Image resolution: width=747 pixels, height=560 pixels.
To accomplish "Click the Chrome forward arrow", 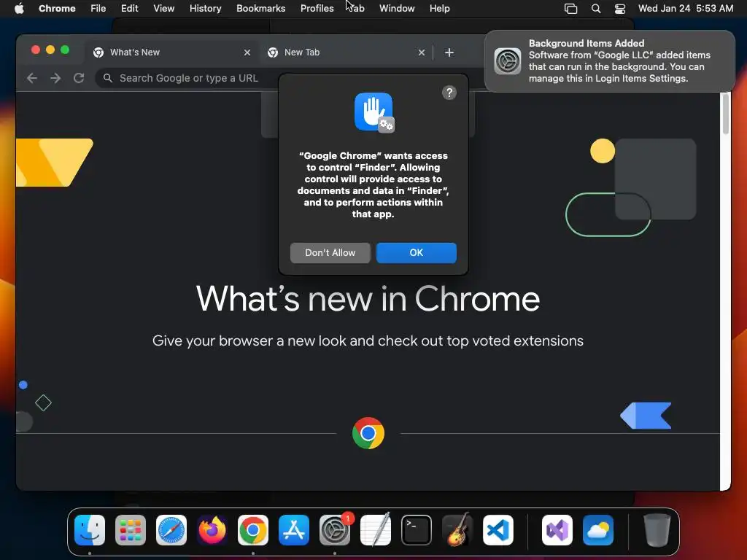I will pos(55,78).
